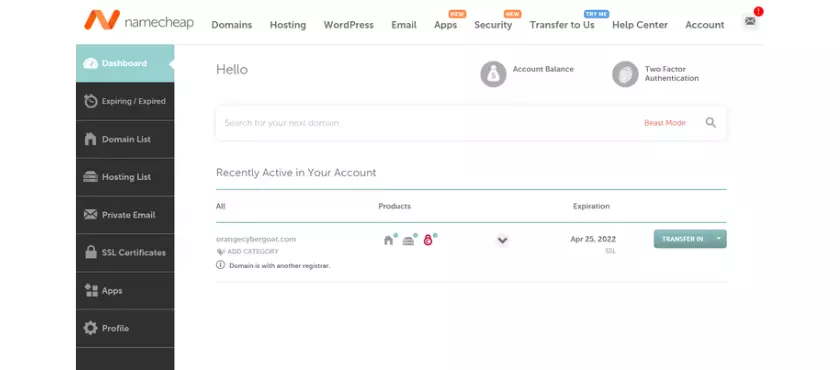Click the search magnifier icon
The height and width of the screenshot is (370, 840).
710,123
